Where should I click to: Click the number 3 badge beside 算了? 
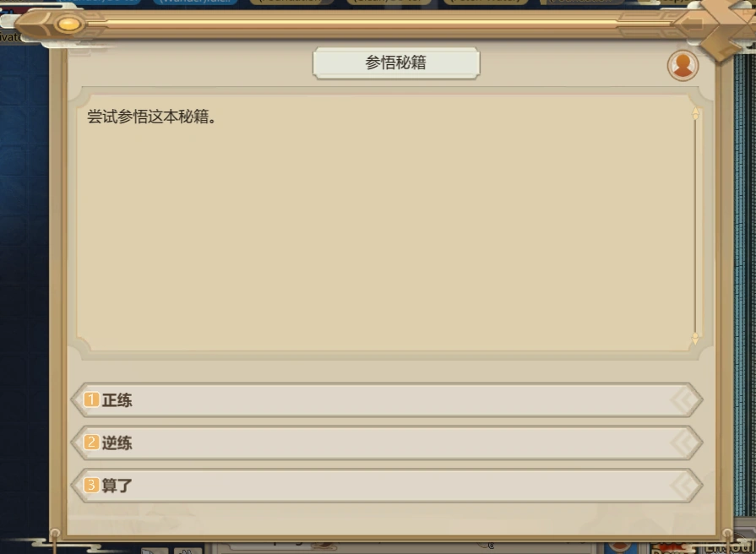pyautogui.click(x=91, y=485)
